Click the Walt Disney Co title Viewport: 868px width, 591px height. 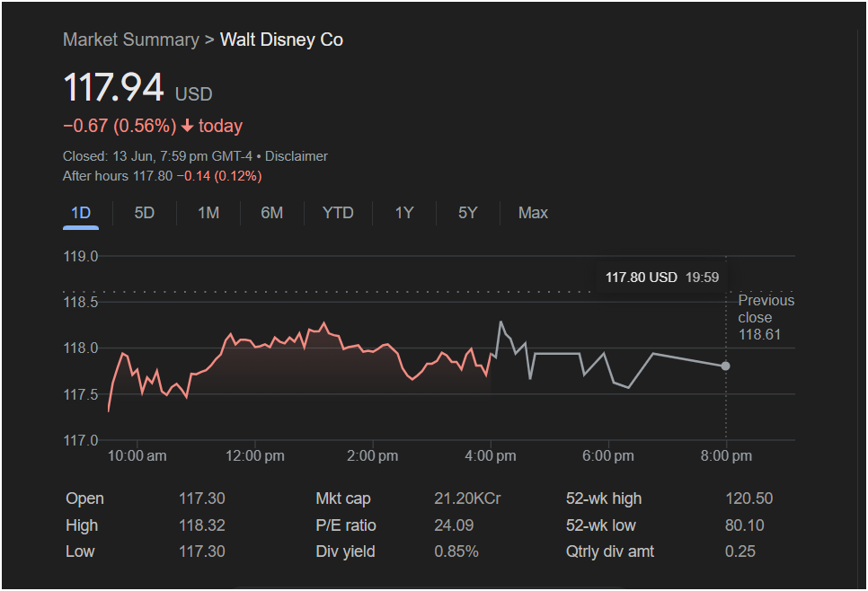281,40
